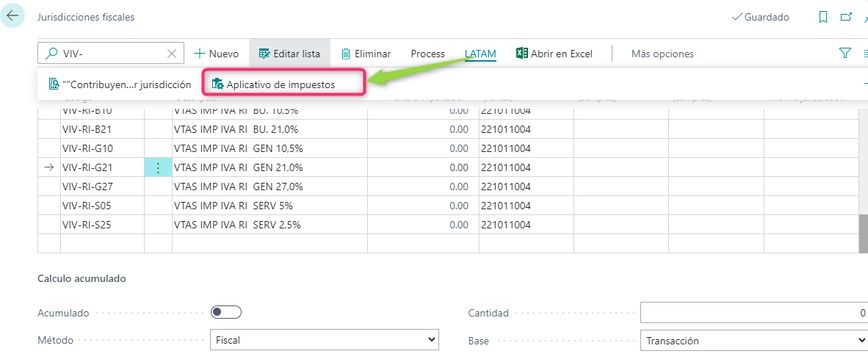Select code VIV-RI-G10
Viewport: 868px width, 362px height.
click(x=88, y=148)
